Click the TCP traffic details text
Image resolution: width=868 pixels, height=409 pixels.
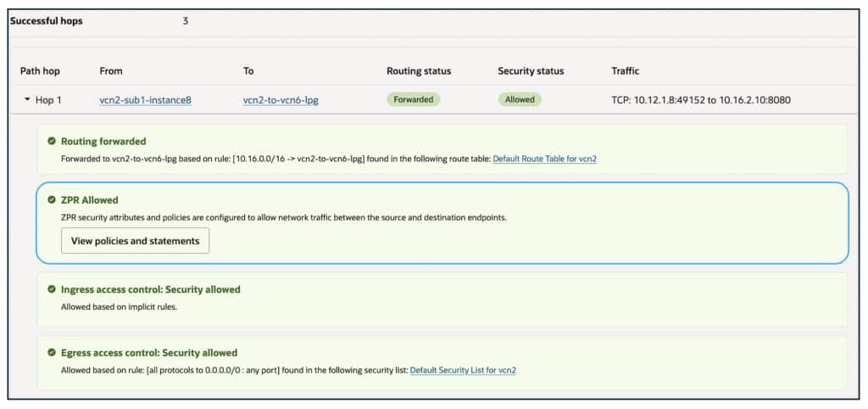(x=701, y=100)
